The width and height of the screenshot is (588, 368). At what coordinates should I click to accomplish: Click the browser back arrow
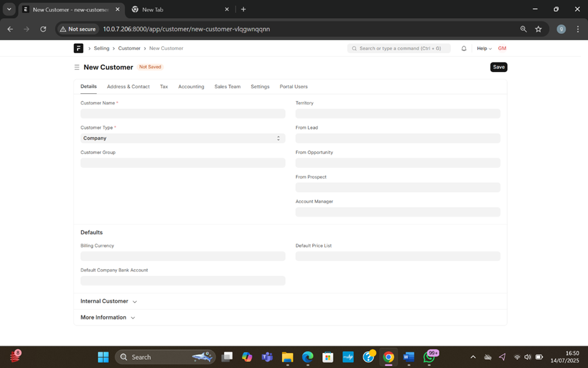coord(10,29)
